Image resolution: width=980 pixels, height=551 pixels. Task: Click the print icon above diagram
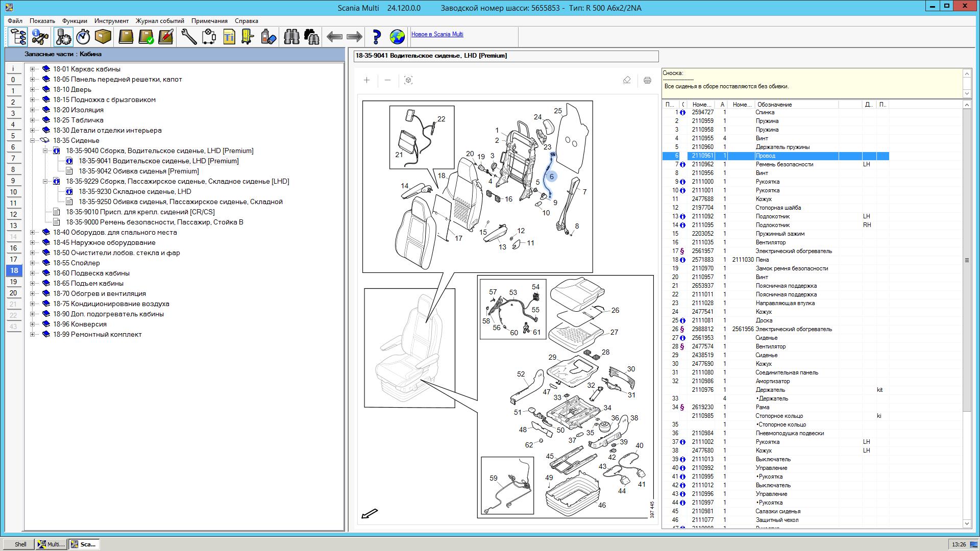(x=647, y=80)
